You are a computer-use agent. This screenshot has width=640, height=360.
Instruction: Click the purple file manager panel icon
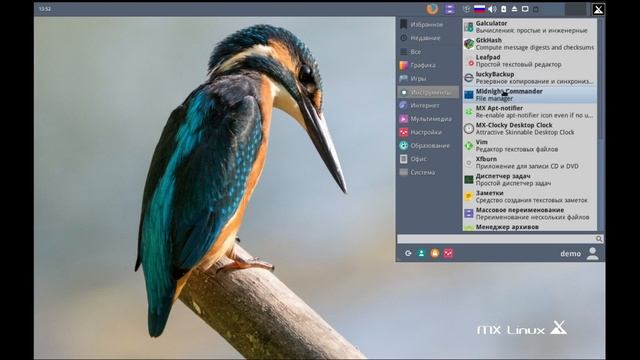click(450, 9)
